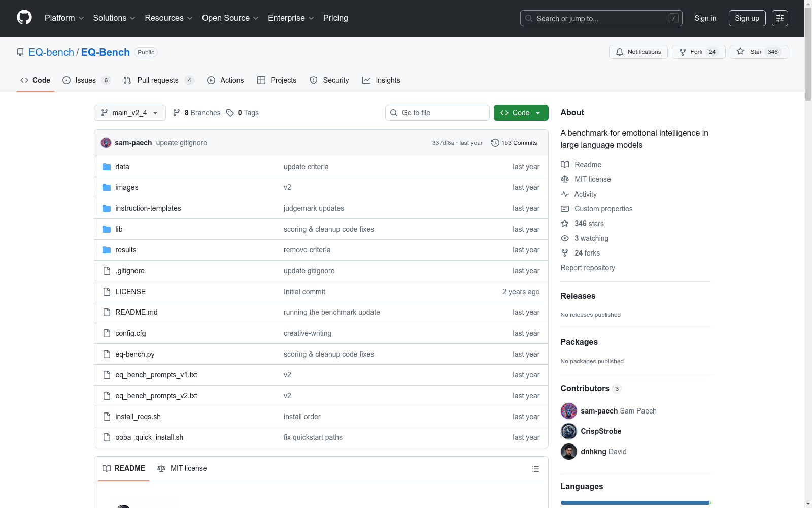
Task: Open the command palette icon button
Action: coord(780,18)
